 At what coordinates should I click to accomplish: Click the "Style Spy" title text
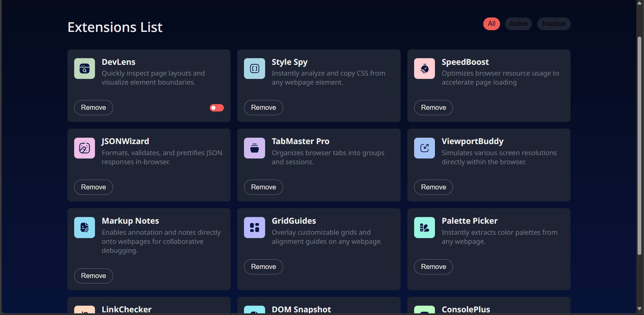(290, 62)
